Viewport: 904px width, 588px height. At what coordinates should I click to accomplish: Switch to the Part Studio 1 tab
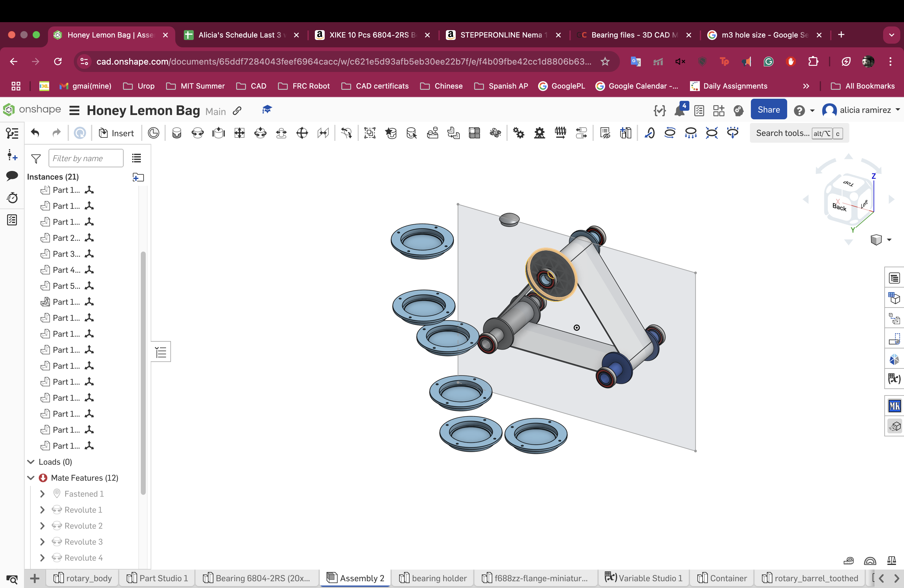(x=157, y=578)
